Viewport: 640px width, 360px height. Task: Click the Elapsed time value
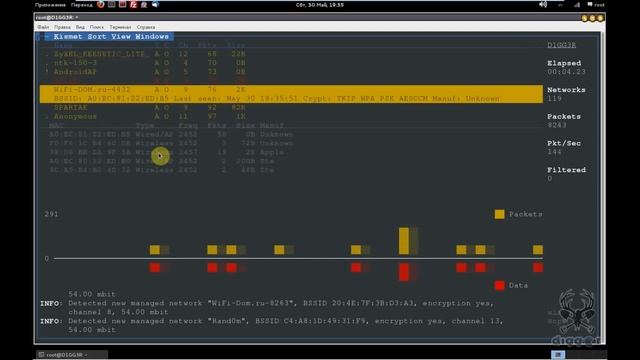point(567,72)
